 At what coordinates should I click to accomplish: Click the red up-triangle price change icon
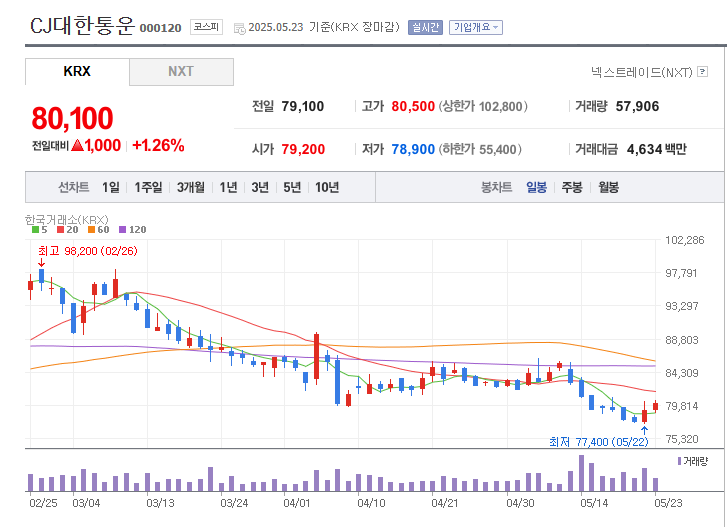tap(78, 146)
